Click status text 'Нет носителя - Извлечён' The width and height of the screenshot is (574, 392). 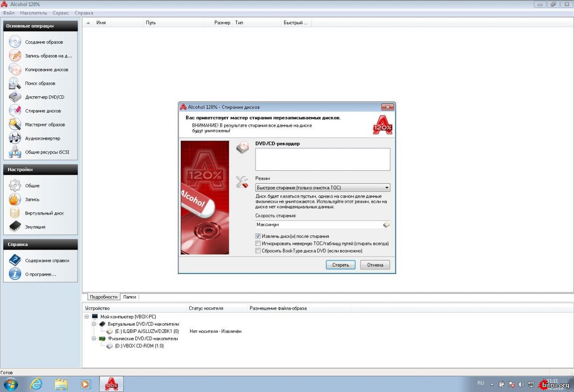pyautogui.click(x=215, y=332)
